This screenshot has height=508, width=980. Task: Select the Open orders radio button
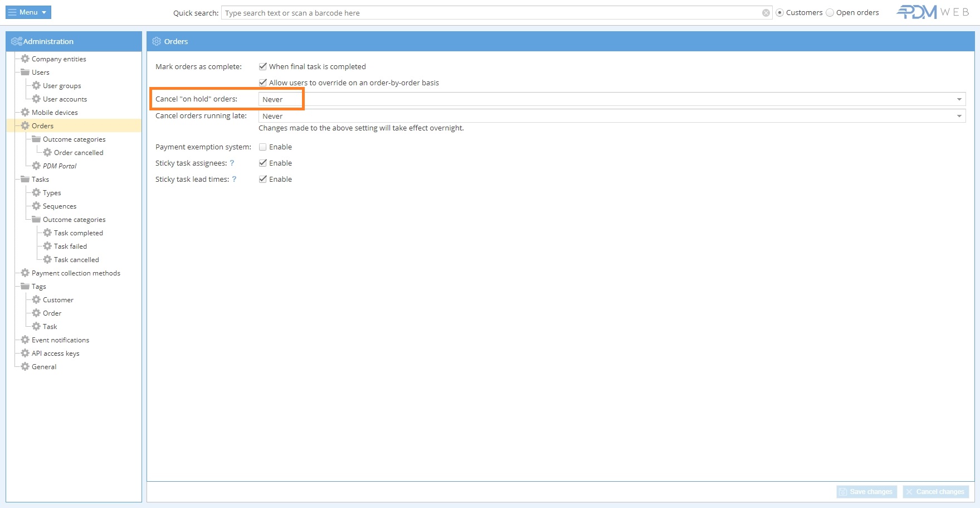830,13
